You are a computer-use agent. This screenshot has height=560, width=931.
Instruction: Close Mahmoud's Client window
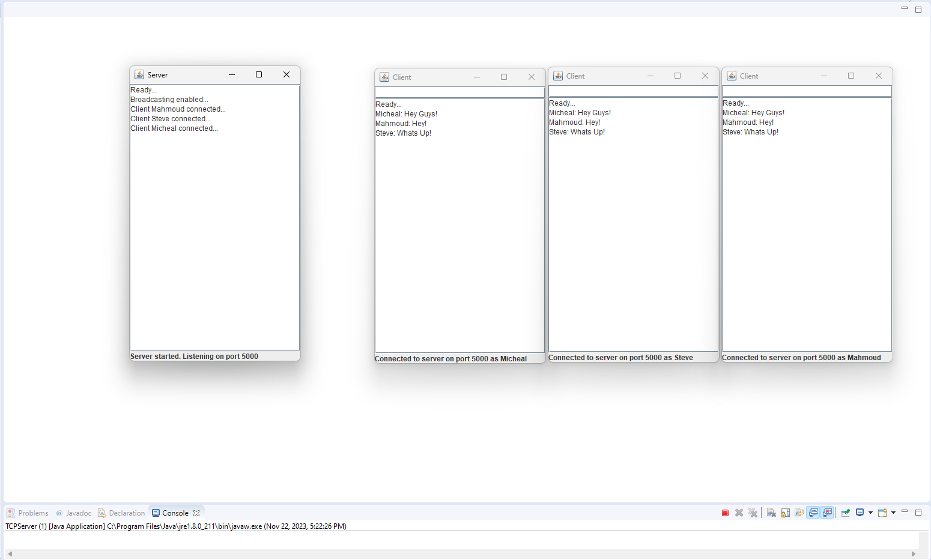pyautogui.click(x=879, y=76)
